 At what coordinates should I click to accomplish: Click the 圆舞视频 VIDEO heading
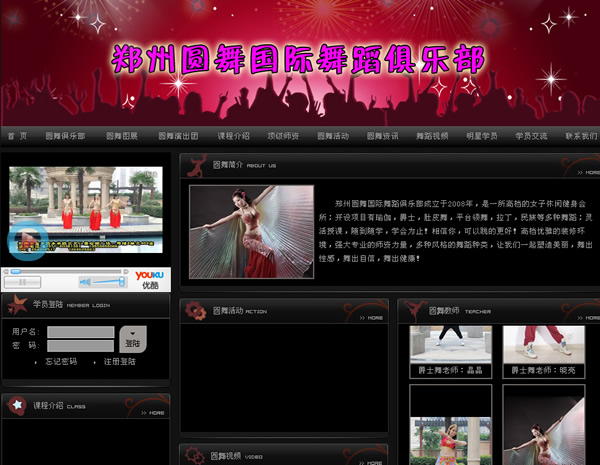pos(236,456)
